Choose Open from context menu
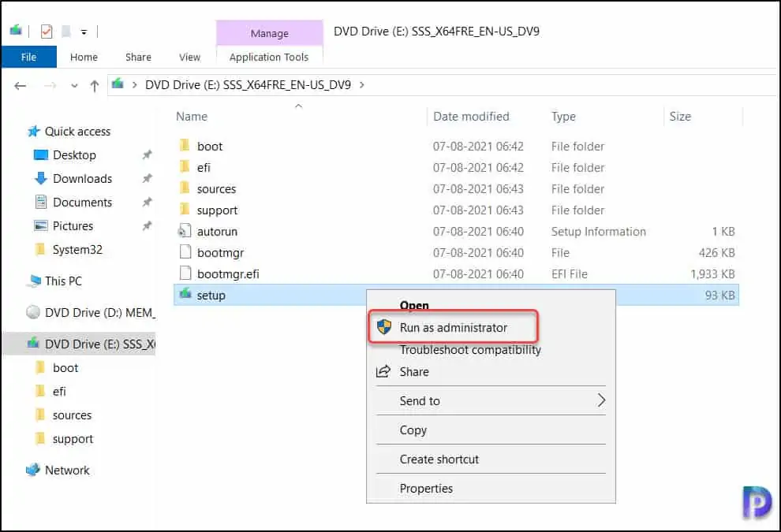Viewport: 781px width, 532px height. [x=414, y=305]
